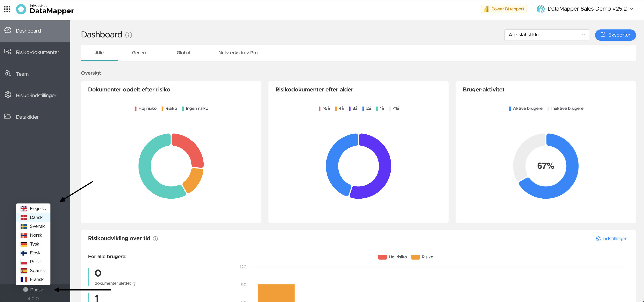
Task: Open Risiko-indstillinger gear icon
Action: (x=8, y=95)
